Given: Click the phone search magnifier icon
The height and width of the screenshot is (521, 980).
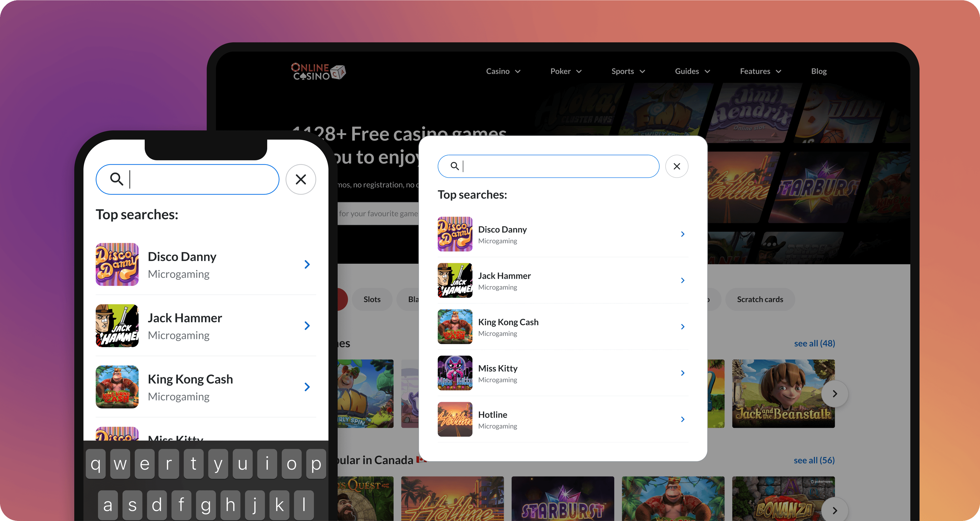Looking at the screenshot, I should 116,179.
